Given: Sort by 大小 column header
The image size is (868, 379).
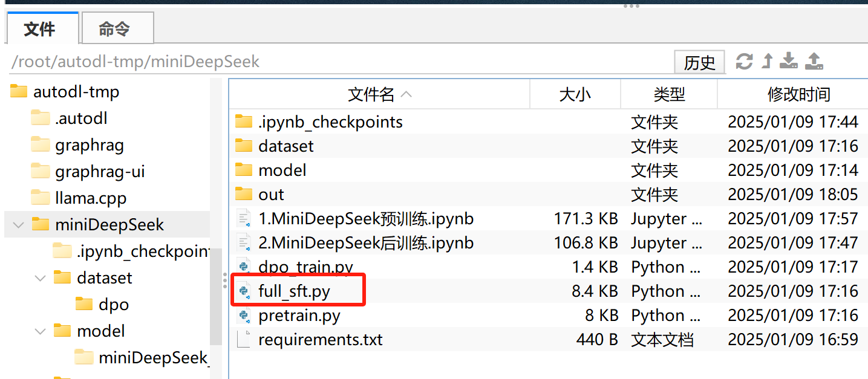Looking at the screenshot, I should pos(575,94).
